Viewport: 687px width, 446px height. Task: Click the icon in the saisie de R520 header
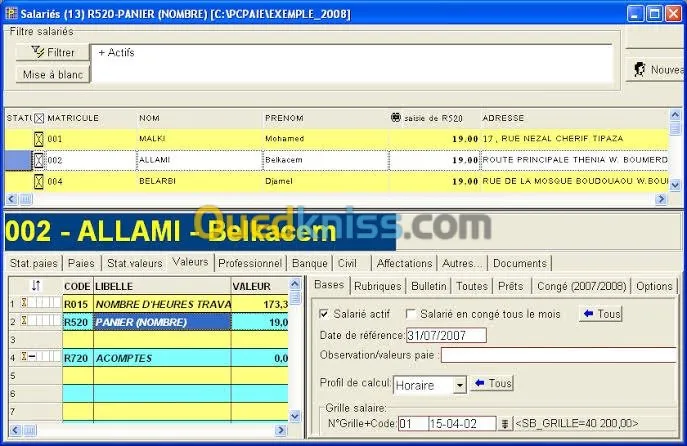[395, 118]
